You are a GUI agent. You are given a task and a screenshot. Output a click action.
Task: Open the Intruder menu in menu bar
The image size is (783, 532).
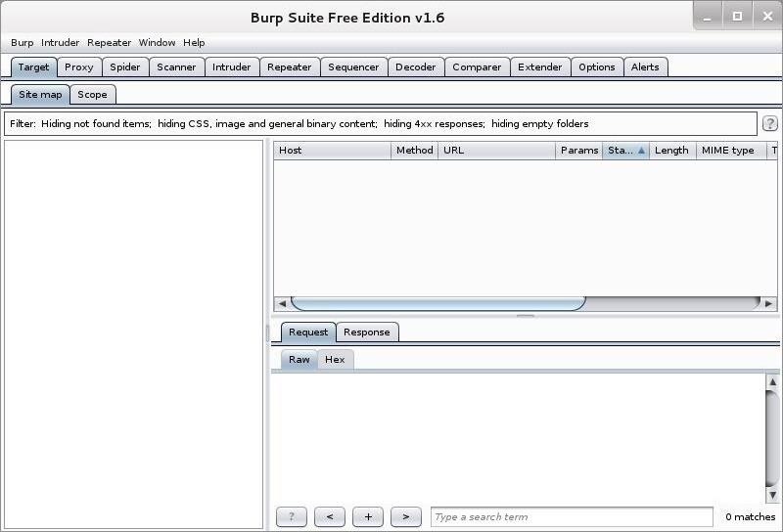[x=60, y=42]
